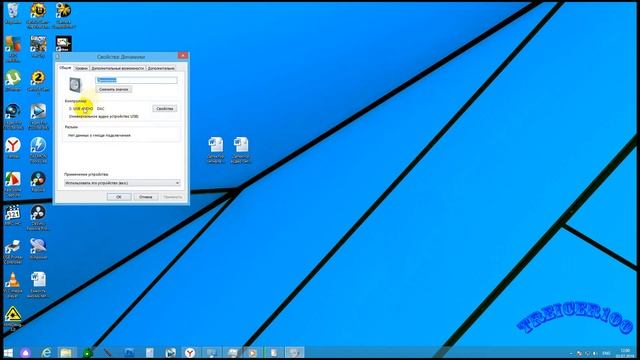The height and width of the screenshot is (360, 640).
Task: Switch to the Уровни tab
Action: [x=81, y=68]
